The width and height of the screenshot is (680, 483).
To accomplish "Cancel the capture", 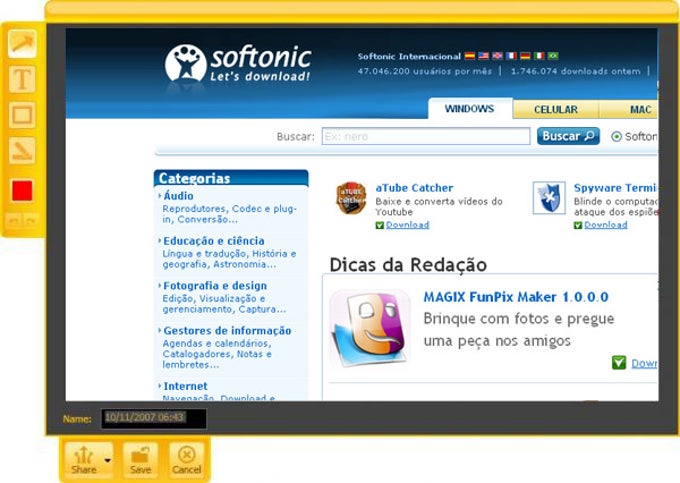I will point(186,460).
